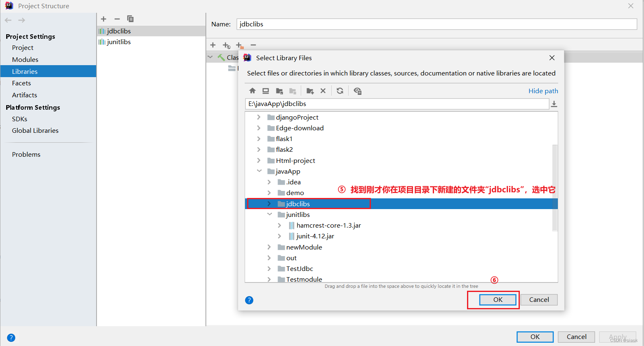Click into the library Name field
Image resolution: width=644 pixels, height=346 pixels.
437,24
